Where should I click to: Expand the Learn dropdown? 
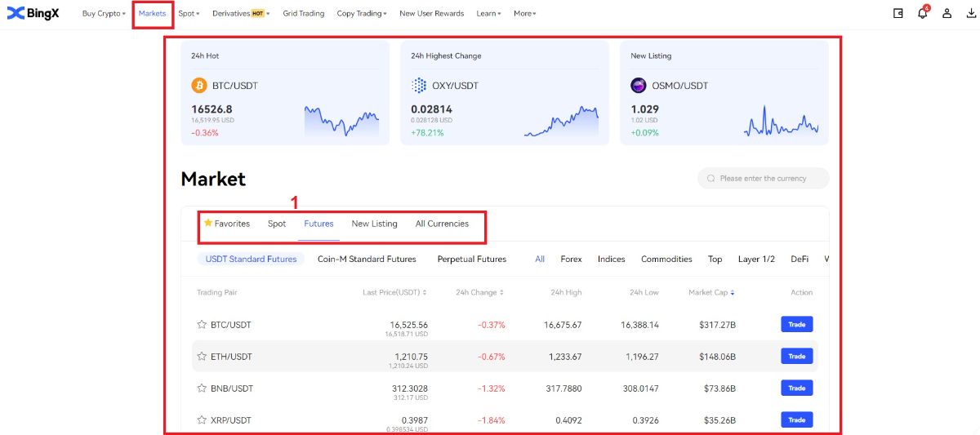click(x=488, y=14)
